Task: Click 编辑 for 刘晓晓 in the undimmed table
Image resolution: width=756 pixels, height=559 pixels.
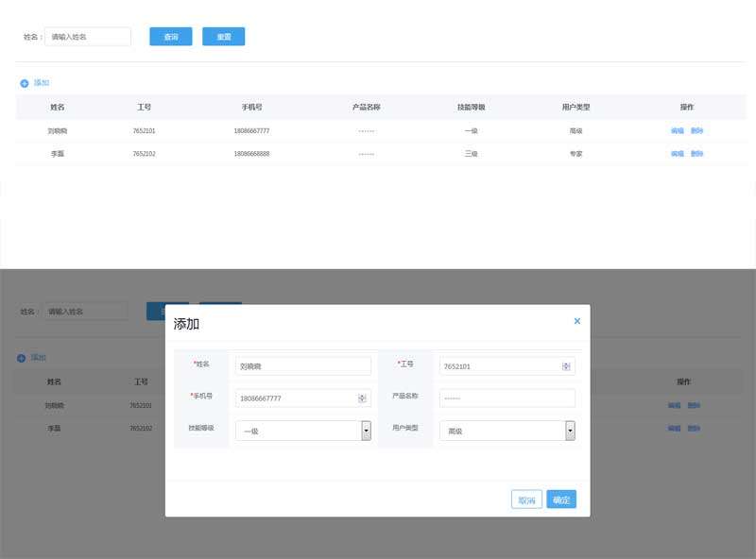Action: click(677, 130)
